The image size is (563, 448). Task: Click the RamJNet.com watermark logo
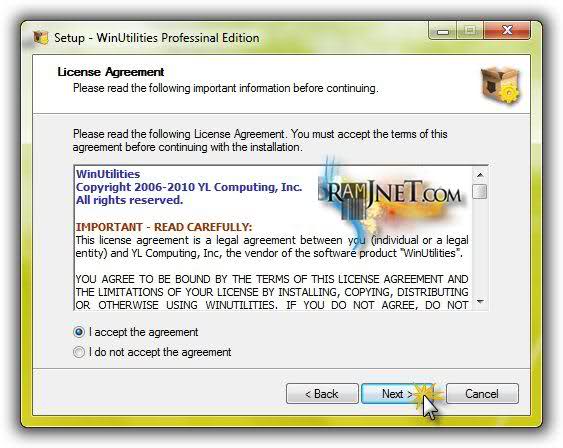point(391,196)
